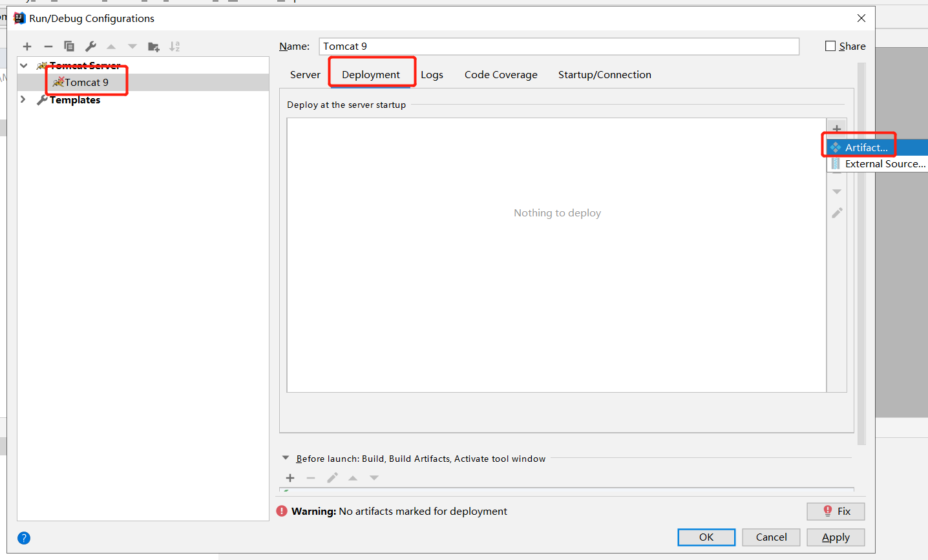Image resolution: width=928 pixels, height=560 pixels.
Task: Open the Code Coverage tab
Action: pos(501,75)
